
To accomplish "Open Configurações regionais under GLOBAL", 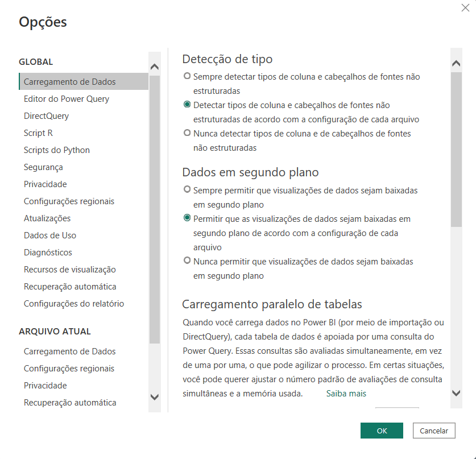I will [69, 201].
